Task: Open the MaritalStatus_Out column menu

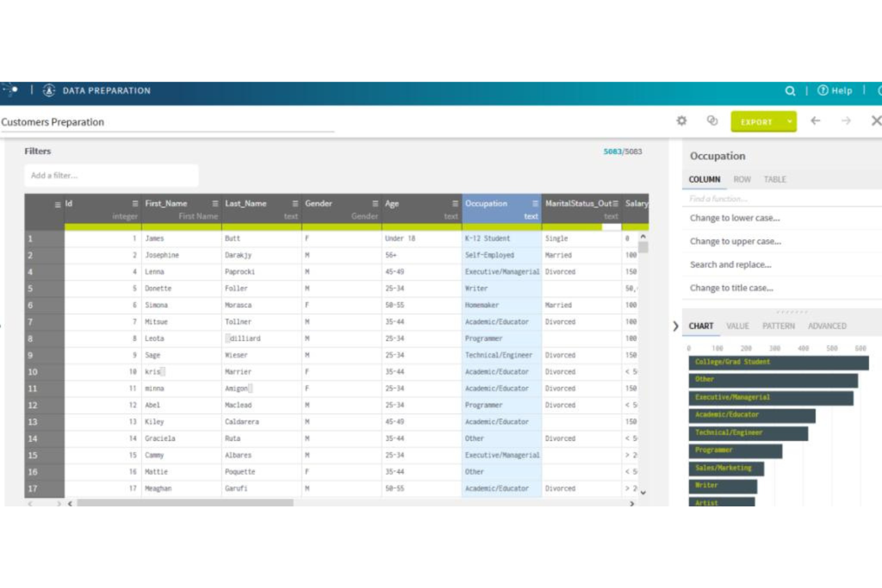Action: point(615,204)
